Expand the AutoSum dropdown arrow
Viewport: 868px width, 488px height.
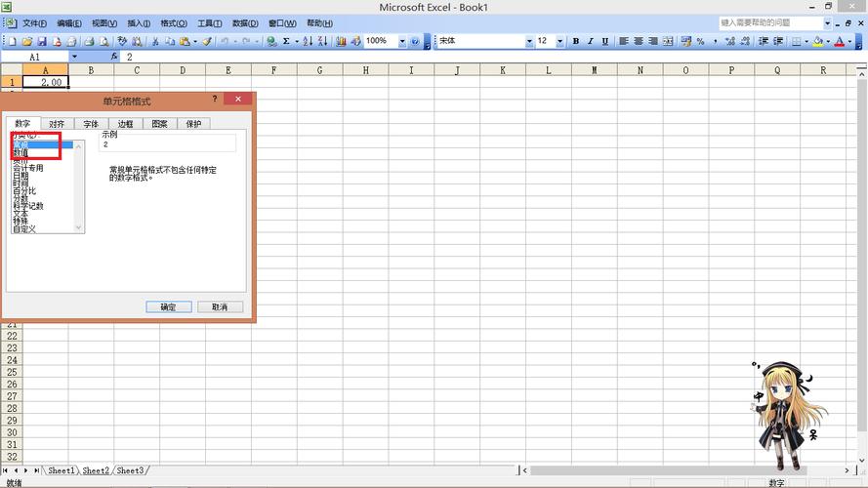click(297, 42)
